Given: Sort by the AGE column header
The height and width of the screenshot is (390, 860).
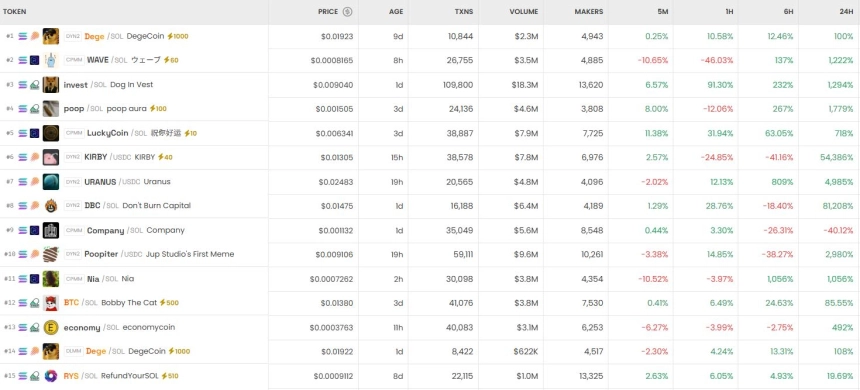Looking at the screenshot, I should pyautogui.click(x=396, y=12).
